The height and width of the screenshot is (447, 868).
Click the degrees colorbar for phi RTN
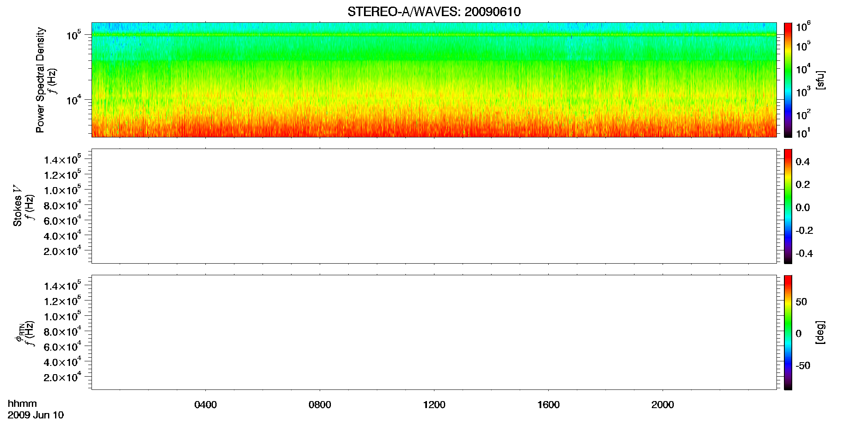pyautogui.click(x=788, y=332)
